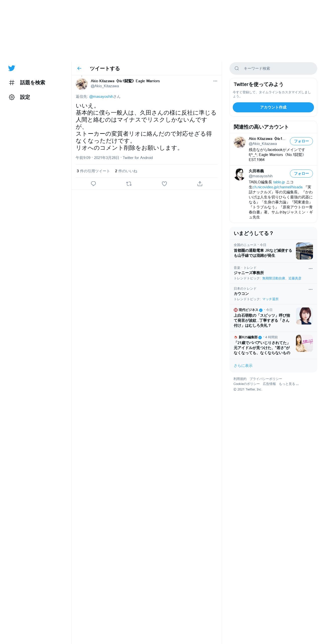This screenshot has height=644, width=322.
Task: Click the reply bubble icon
Action: click(x=93, y=184)
